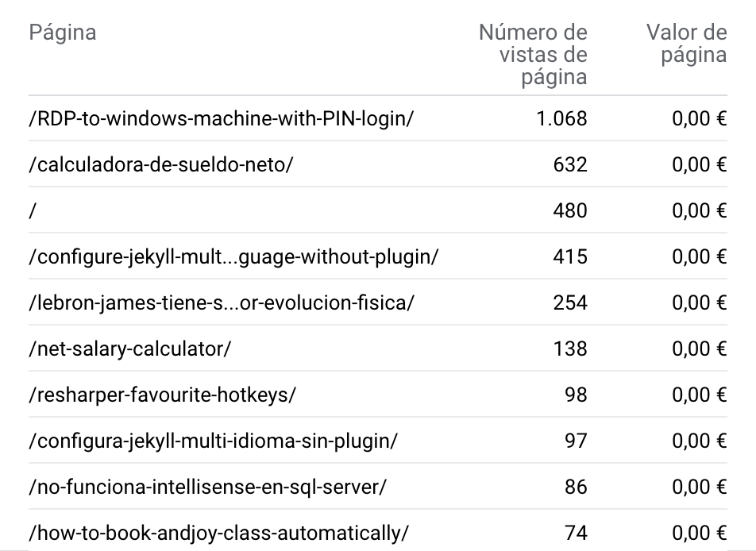756x551 pixels.
Task: Click the 632 page views value
Action: tap(569, 165)
